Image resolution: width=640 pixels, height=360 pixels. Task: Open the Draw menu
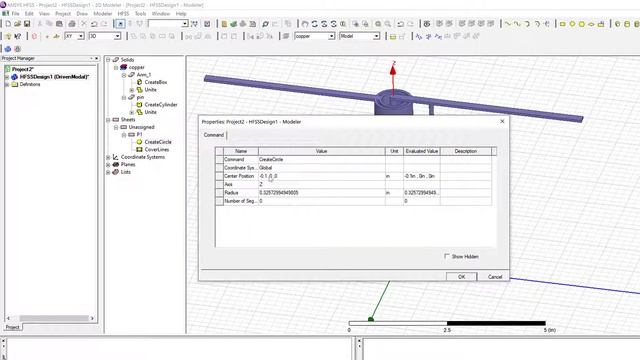tap(82, 13)
